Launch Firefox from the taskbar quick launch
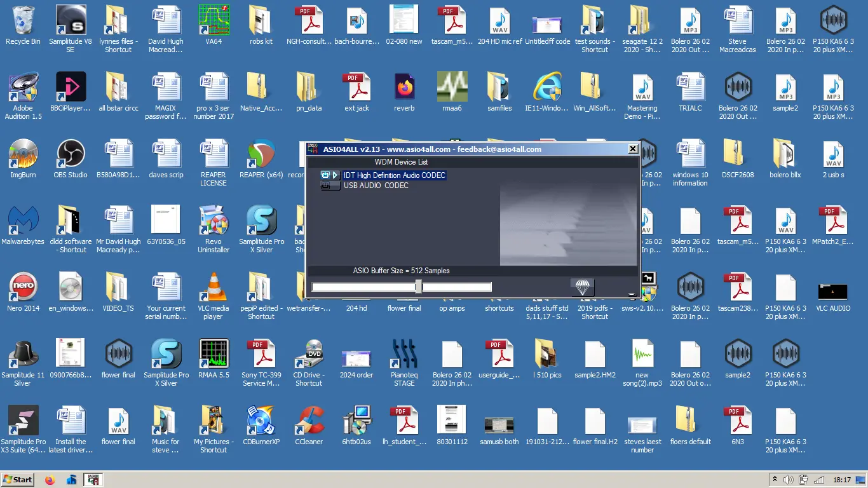This screenshot has height=488, width=868. pyautogui.click(x=50, y=480)
